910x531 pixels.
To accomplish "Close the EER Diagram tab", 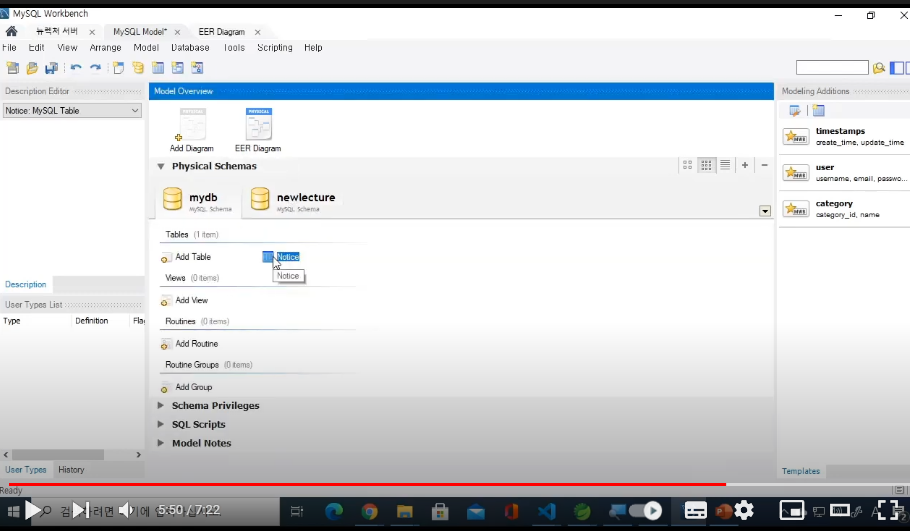I will pyautogui.click(x=258, y=32).
